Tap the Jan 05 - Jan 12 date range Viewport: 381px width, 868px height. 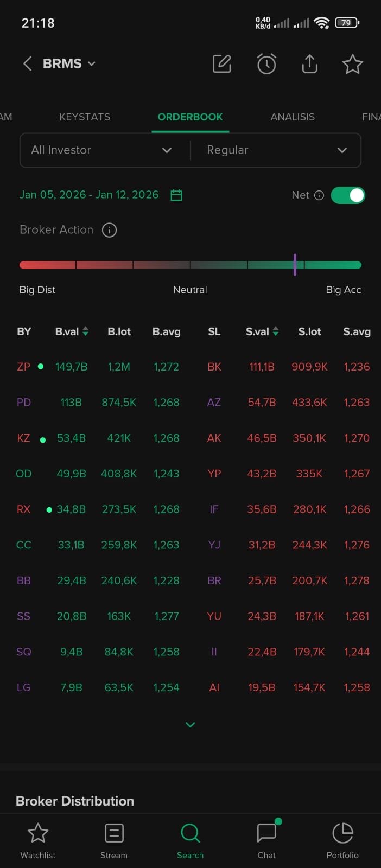pyautogui.click(x=89, y=195)
